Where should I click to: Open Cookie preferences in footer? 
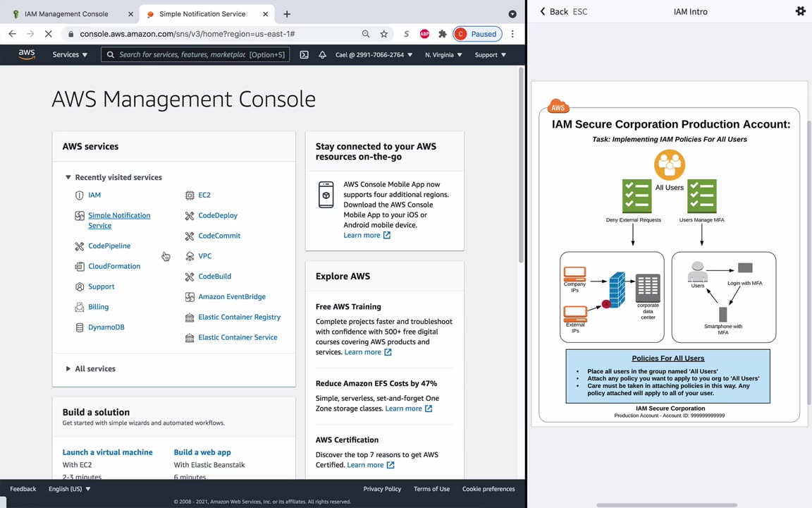pyautogui.click(x=488, y=489)
